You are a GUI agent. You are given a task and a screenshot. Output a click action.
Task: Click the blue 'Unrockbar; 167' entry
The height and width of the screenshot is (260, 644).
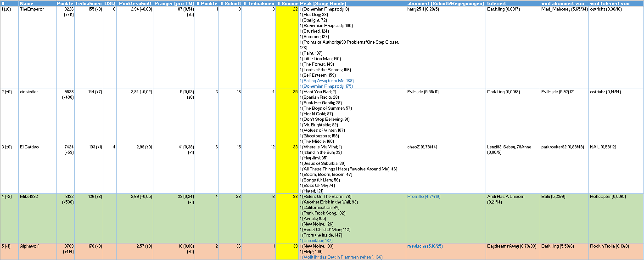[x=316, y=241]
